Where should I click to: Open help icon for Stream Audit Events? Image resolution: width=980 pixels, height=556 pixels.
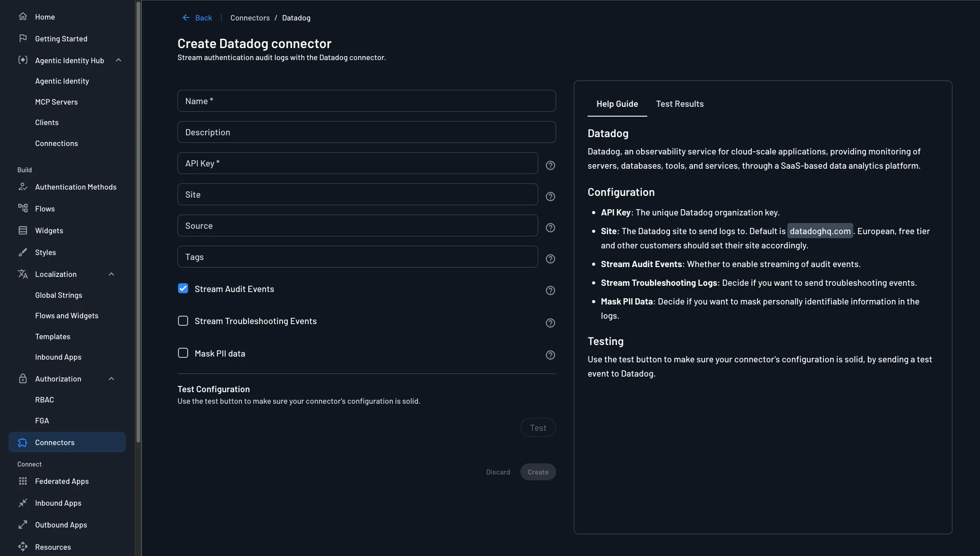tap(550, 290)
